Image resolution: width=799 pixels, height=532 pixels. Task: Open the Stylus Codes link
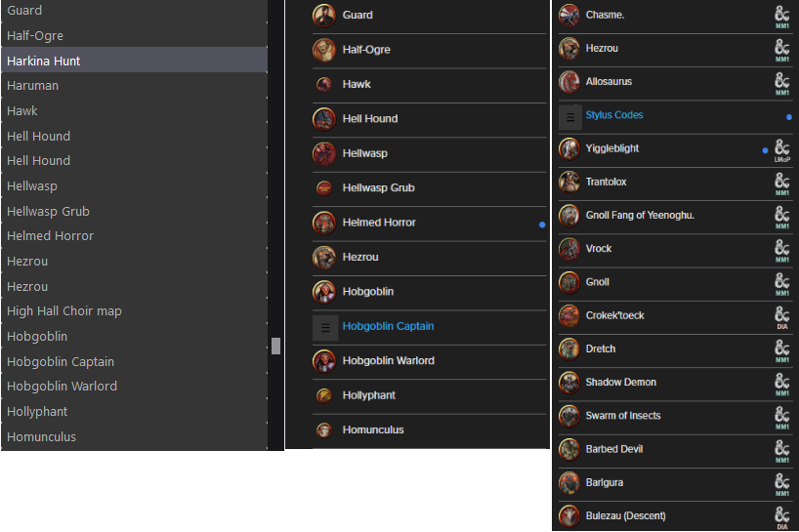614,115
